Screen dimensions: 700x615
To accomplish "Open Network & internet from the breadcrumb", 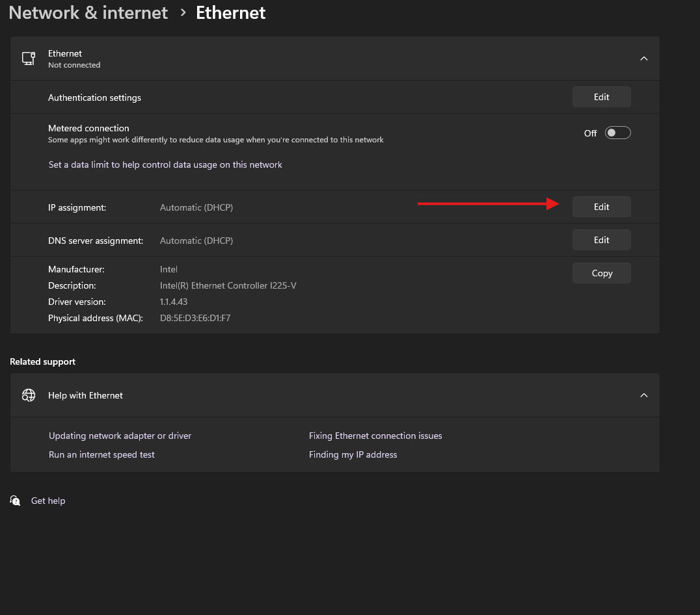I will coord(88,12).
